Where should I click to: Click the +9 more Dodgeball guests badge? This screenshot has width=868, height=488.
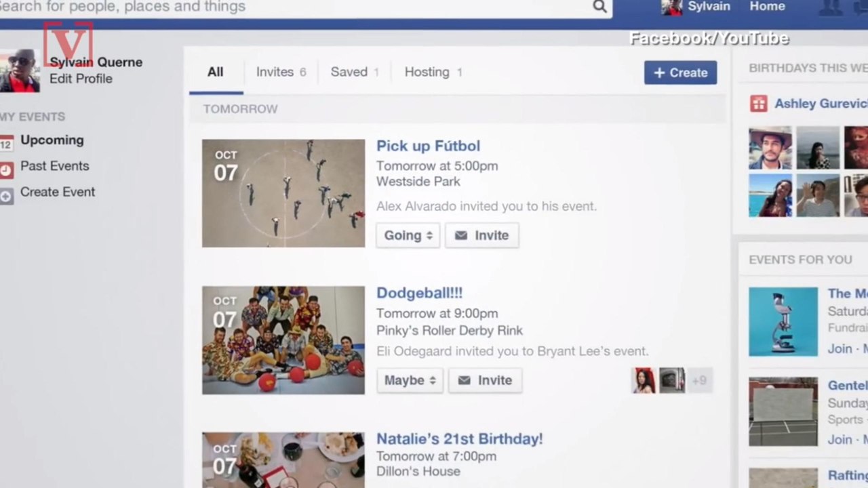point(699,380)
